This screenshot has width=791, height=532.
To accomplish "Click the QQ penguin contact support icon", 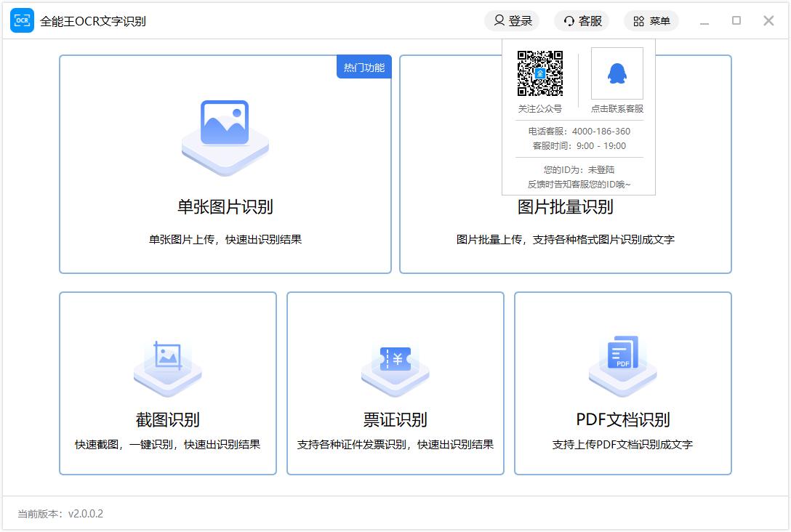I will (x=617, y=73).
